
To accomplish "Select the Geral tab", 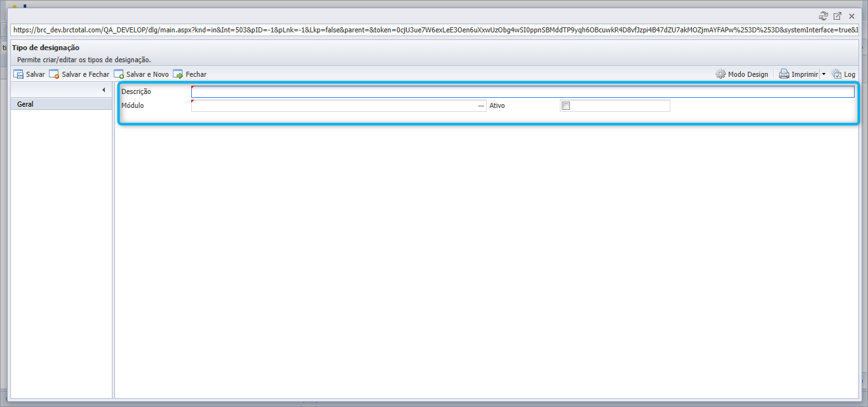I will [x=62, y=104].
